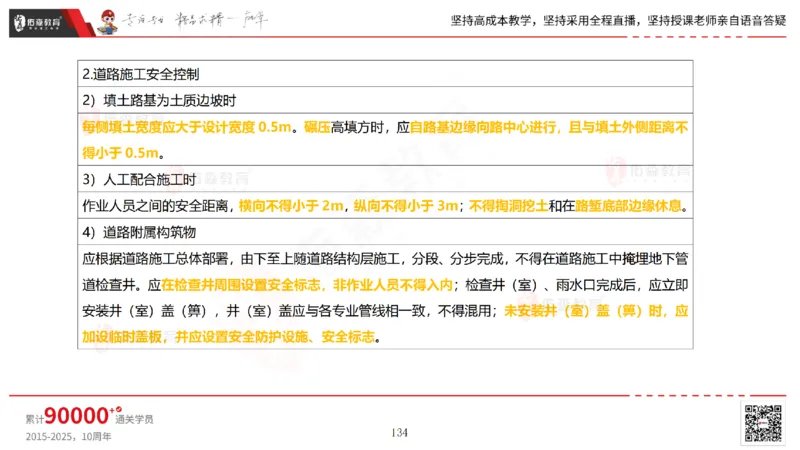
Task: Click the highlighted text '非作业人员不得入内'
Action: (393, 285)
